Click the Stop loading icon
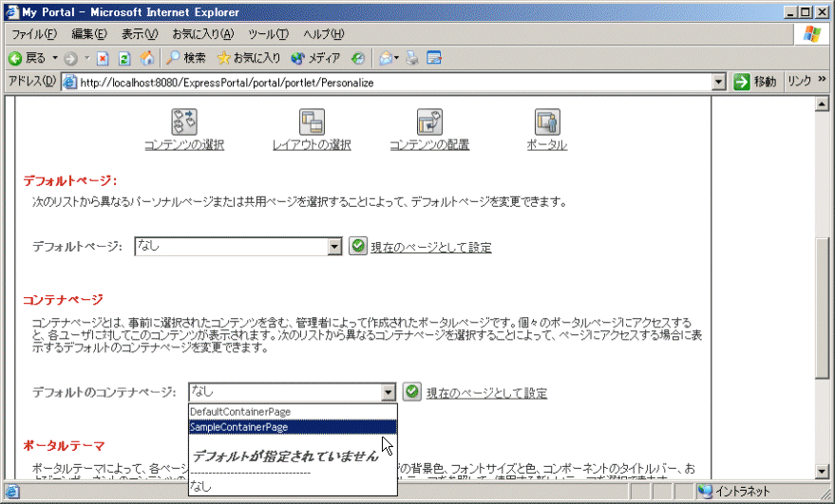The width and height of the screenshot is (835, 504). coord(103,59)
